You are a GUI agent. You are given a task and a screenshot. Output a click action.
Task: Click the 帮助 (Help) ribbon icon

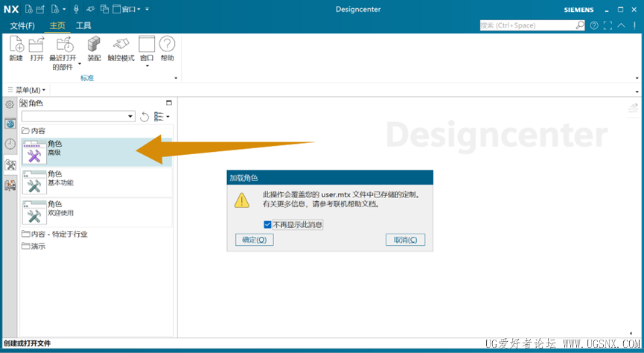(168, 48)
